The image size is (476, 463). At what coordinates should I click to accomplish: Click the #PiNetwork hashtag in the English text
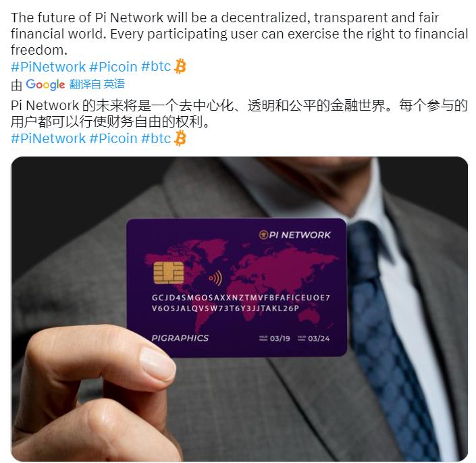point(48,67)
